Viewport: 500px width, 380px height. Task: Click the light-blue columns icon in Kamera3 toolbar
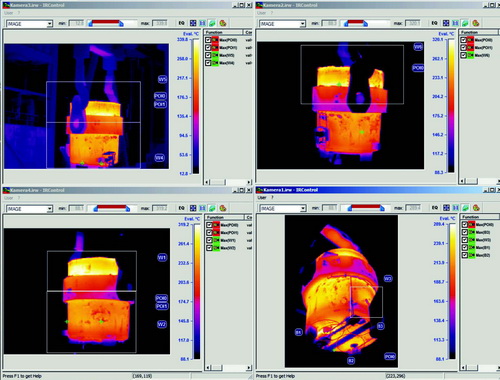point(202,23)
